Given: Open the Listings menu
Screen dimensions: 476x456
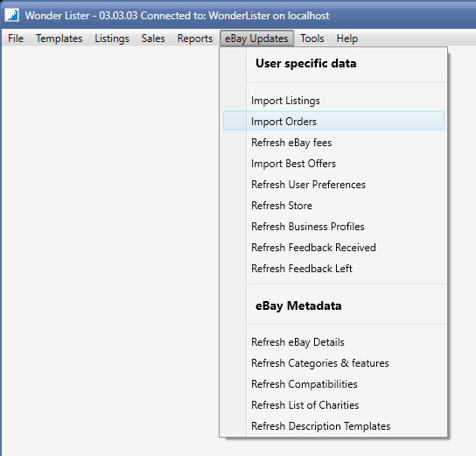Looking at the screenshot, I should coord(112,39).
